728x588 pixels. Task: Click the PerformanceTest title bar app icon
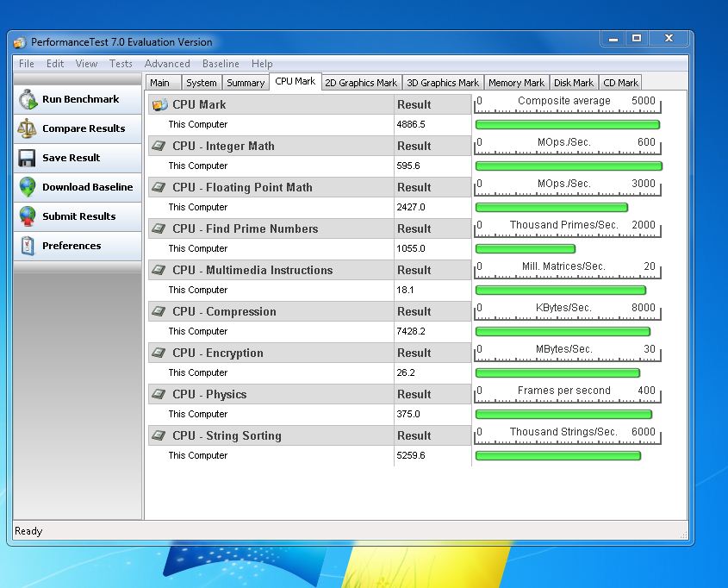[x=20, y=42]
